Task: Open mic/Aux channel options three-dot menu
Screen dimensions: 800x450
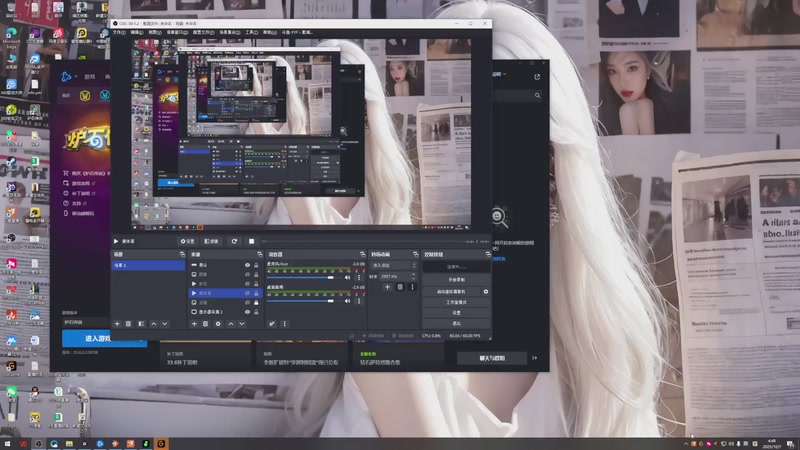Action: pyautogui.click(x=359, y=278)
